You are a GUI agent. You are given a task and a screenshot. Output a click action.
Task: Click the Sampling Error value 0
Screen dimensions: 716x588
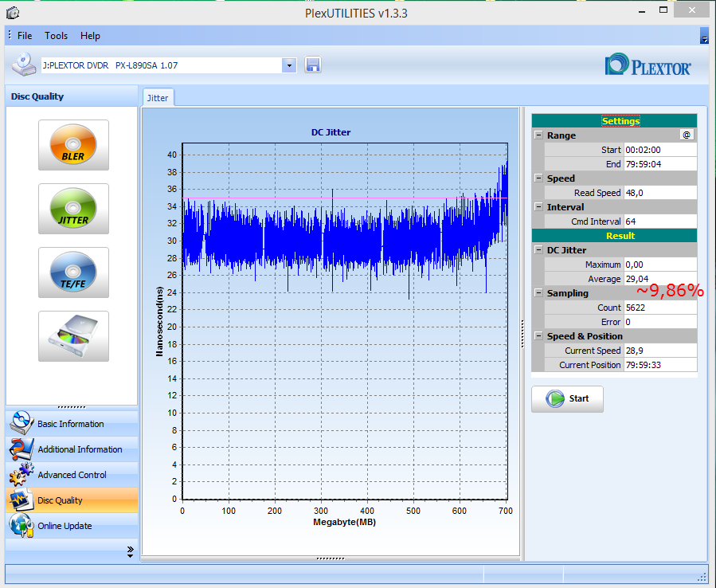tap(659, 322)
